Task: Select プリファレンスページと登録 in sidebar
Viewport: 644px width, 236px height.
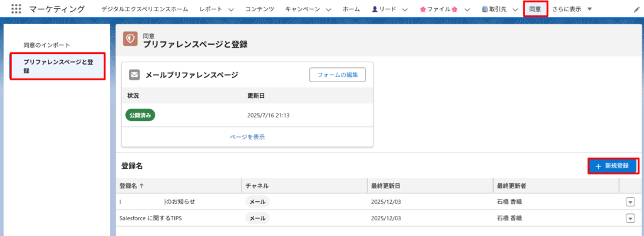Action: pyautogui.click(x=58, y=66)
